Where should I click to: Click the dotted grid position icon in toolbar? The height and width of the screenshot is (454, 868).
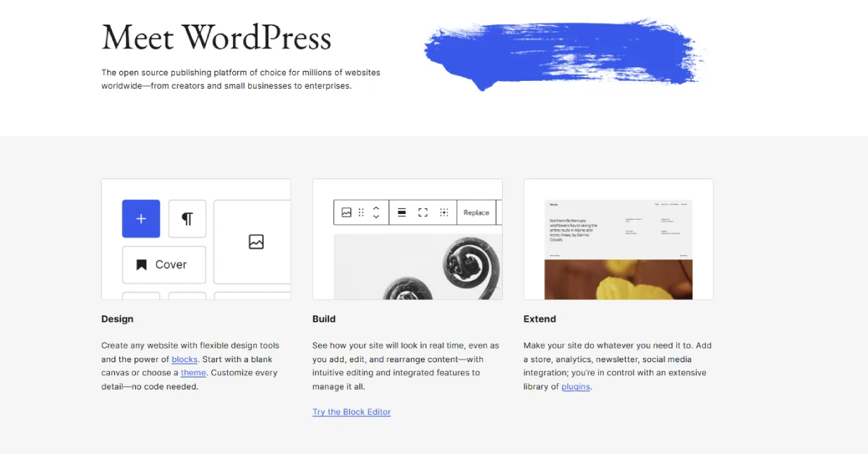(x=444, y=213)
